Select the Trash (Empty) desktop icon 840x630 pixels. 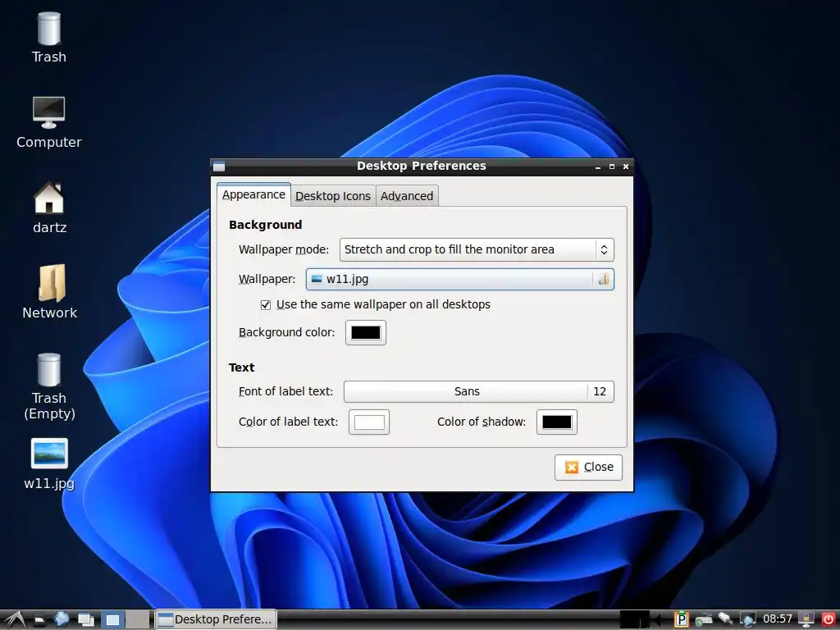pos(48,387)
